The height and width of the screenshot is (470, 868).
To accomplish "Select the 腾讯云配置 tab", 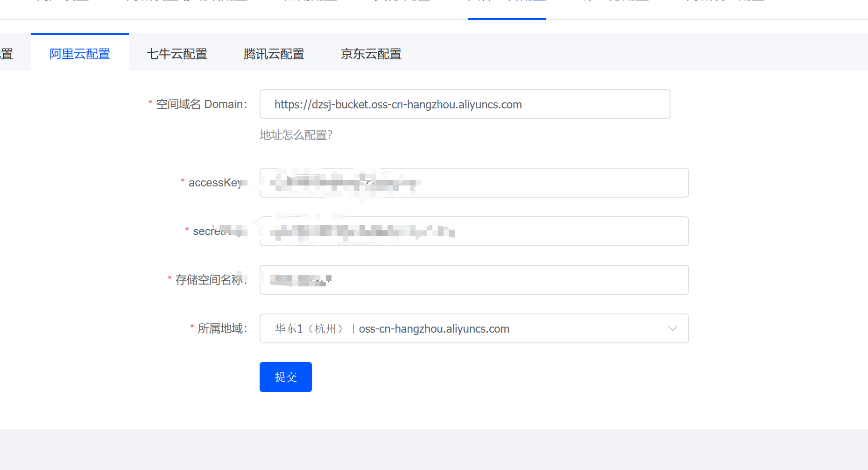I will [274, 54].
